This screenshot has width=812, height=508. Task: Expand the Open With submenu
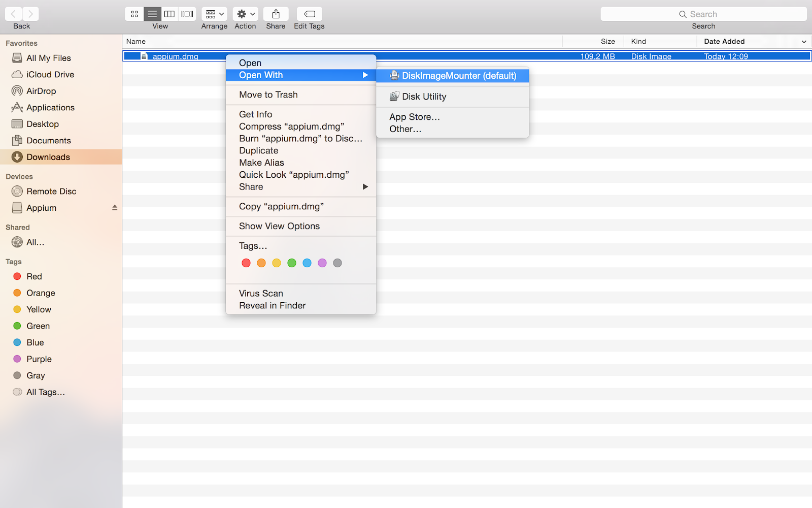pos(301,75)
